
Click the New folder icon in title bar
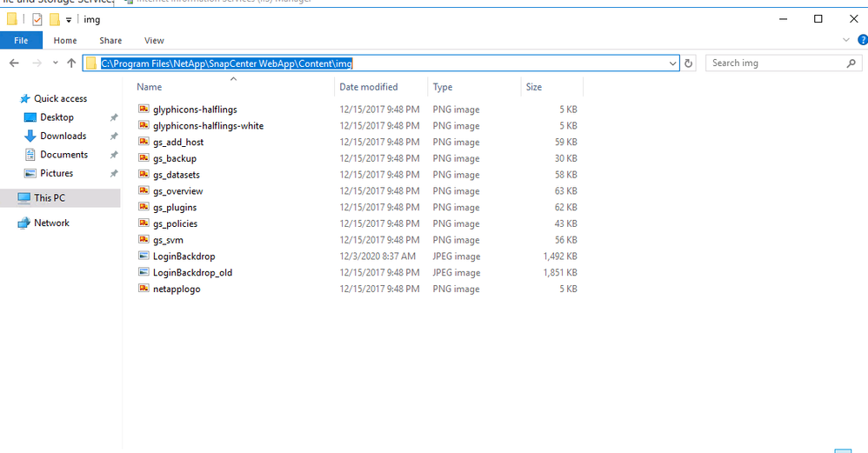(54, 19)
